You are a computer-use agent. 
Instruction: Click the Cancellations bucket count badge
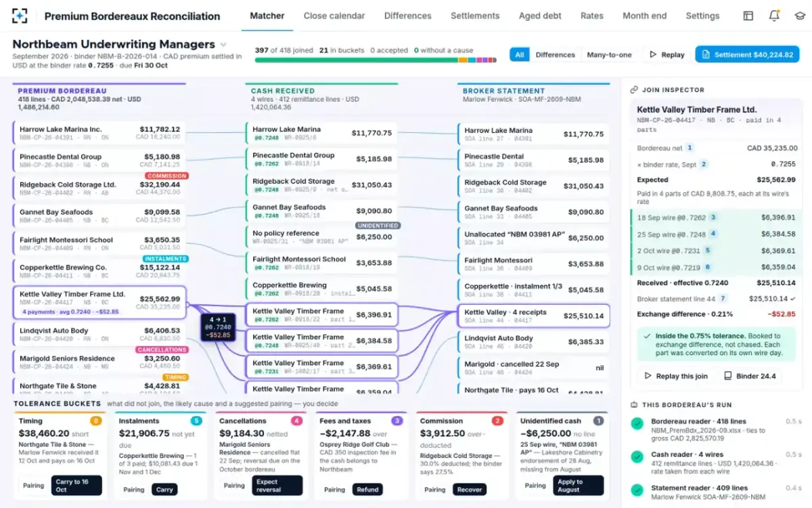(296, 421)
